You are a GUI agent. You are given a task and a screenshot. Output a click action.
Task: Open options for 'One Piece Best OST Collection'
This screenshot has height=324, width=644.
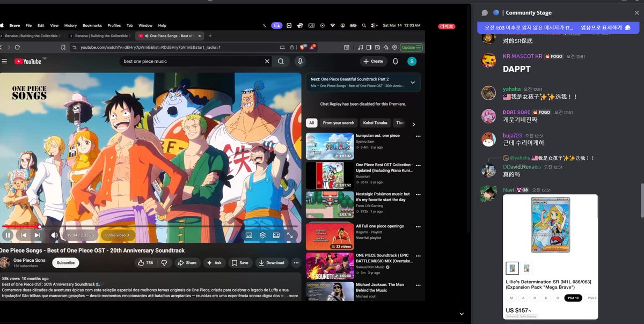click(x=418, y=165)
